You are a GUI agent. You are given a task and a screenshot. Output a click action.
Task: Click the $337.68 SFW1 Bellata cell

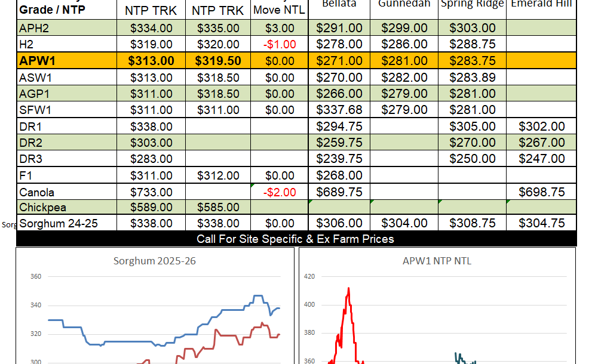pos(339,110)
